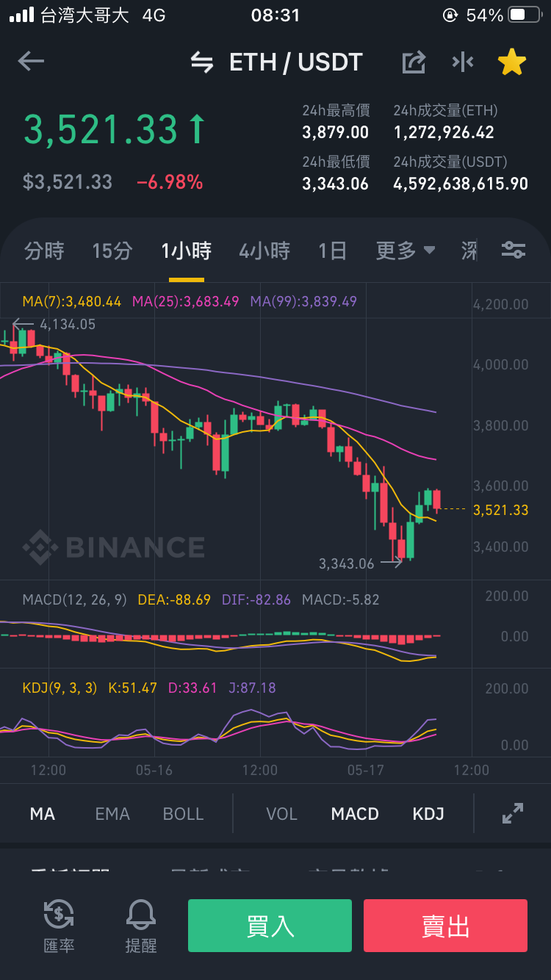551x980 pixels.
Task: Select the 15分 interval tab
Action: click(x=112, y=251)
